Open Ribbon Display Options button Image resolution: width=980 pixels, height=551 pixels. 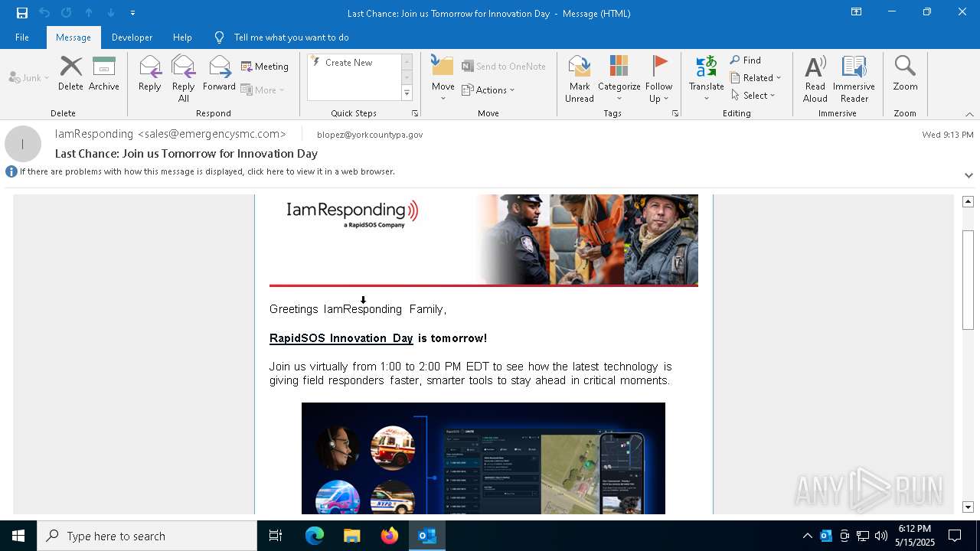pyautogui.click(x=857, y=12)
